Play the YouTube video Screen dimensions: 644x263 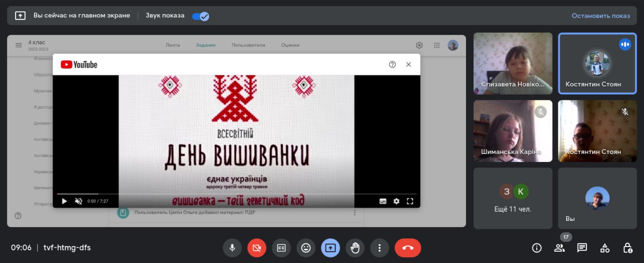pyautogui.click(x=64, y=201)
